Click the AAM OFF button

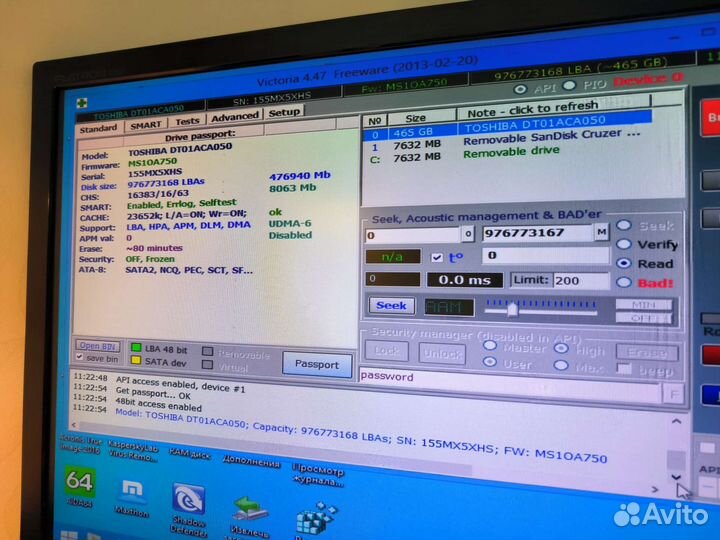click(644, 317)
